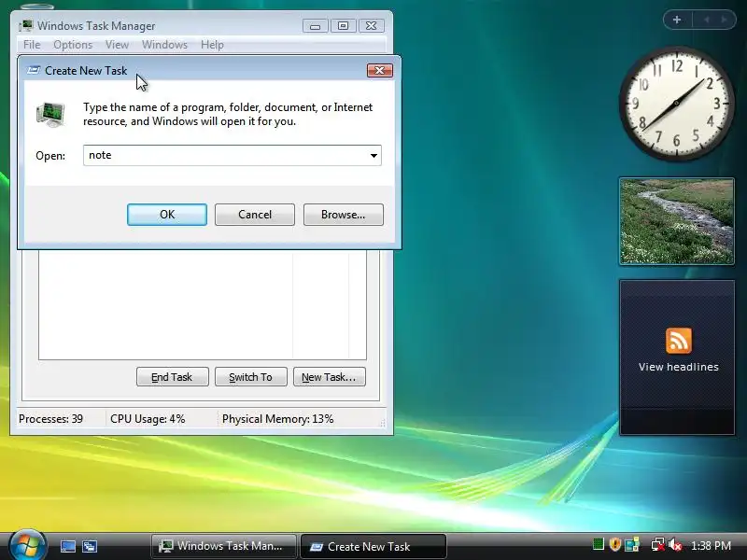Click the muted volume tray icon
The width and height of the screenshot is (747, 560).
click(675, 544)
